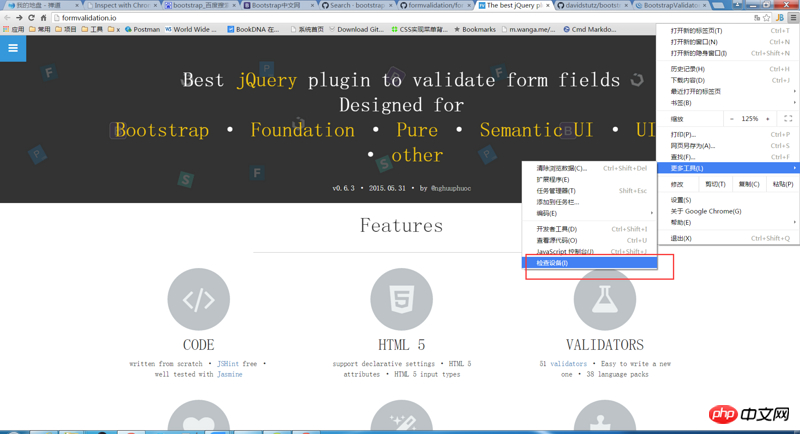
Task: Expand 编码(E) submenu
Action: [x=589, y=213]
